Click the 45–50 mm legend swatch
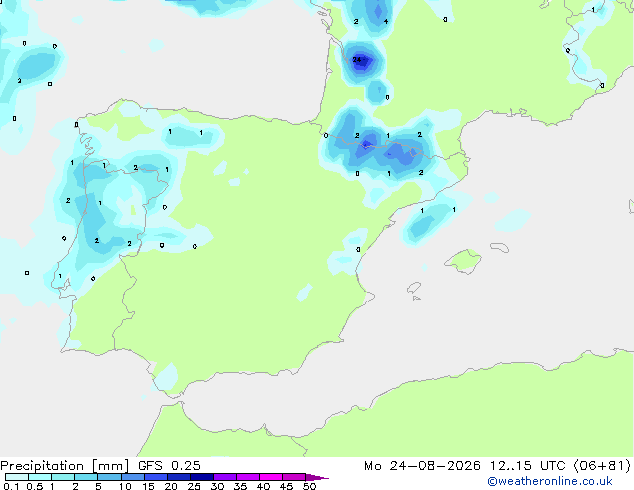The width and height of the screenshot is (634, 490). tap(294, 477)
